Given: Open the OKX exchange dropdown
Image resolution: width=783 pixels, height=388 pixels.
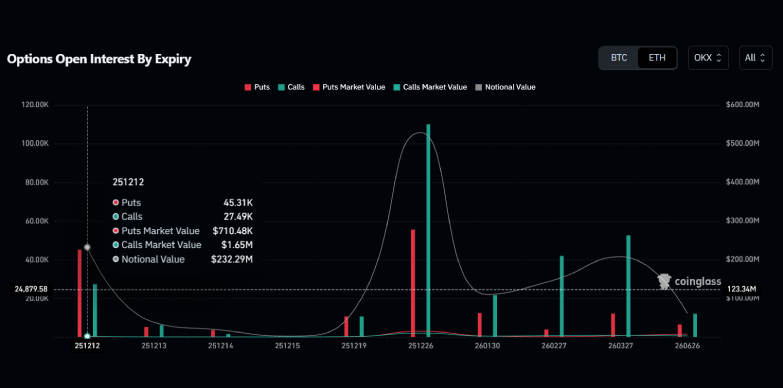Looking at the screenshot, I should coord(708,58).
